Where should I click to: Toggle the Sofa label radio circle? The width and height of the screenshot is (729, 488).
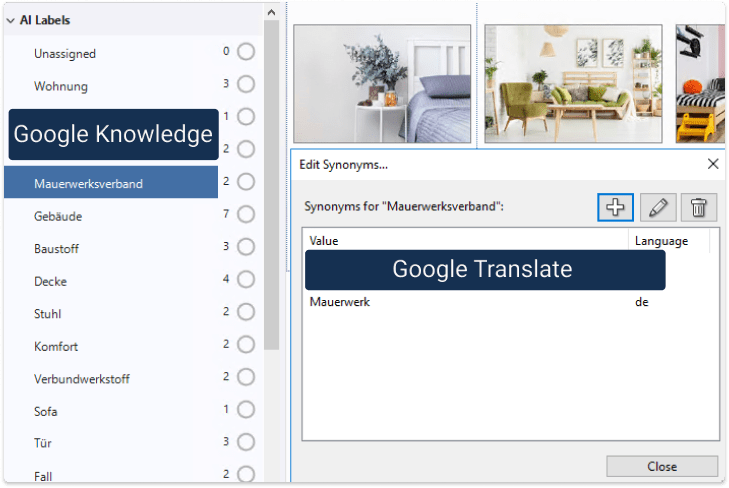tap(246, 409)
